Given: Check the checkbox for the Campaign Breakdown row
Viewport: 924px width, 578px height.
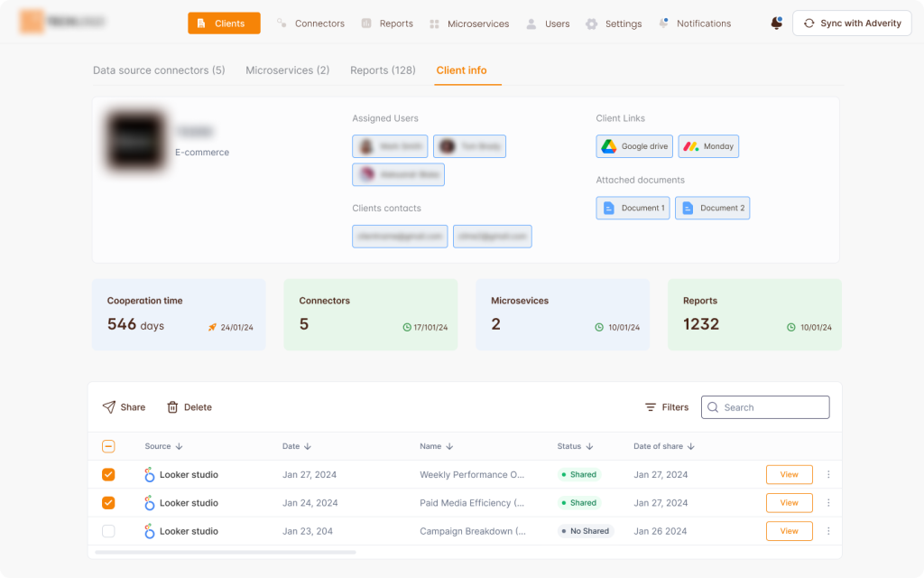Looking at the screenshot, I should [x=108, y=531].
